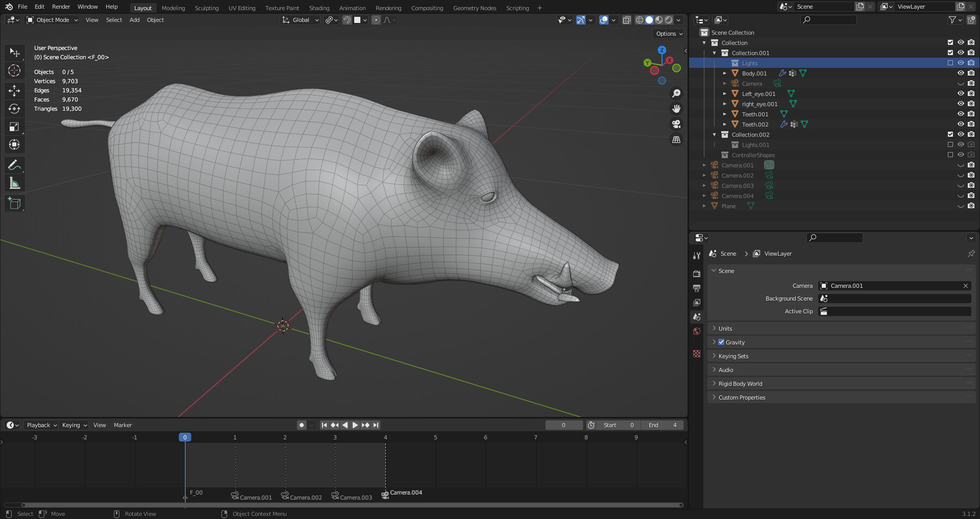Open the Global transform orientation dropdown

click(299, 20)
